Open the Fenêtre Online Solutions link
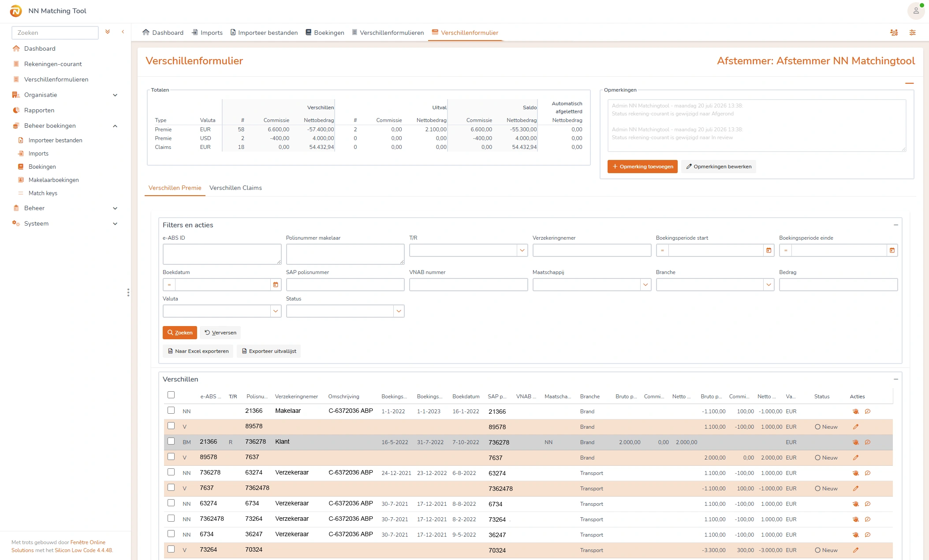This screenshot has width=929, height=560. [x=88, y=542]
